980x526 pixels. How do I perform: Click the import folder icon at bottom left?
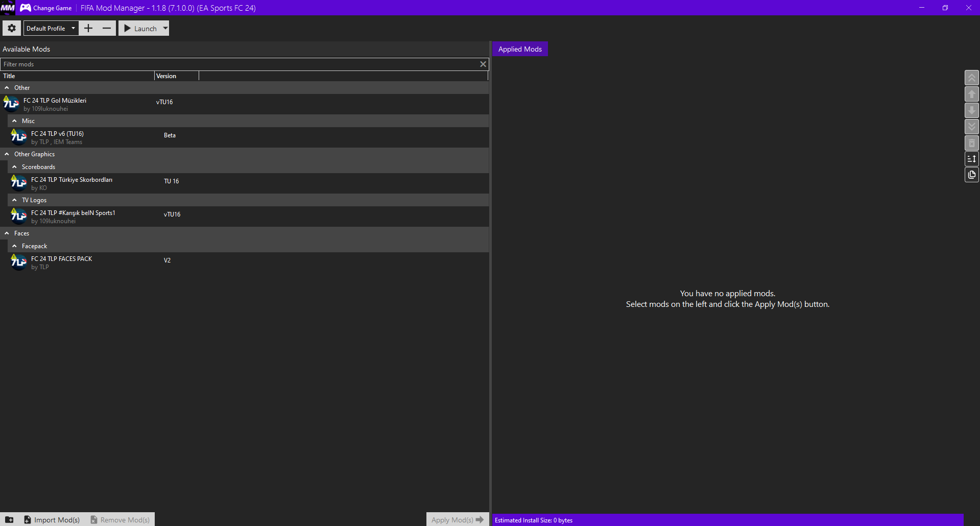tap(9, 520)
